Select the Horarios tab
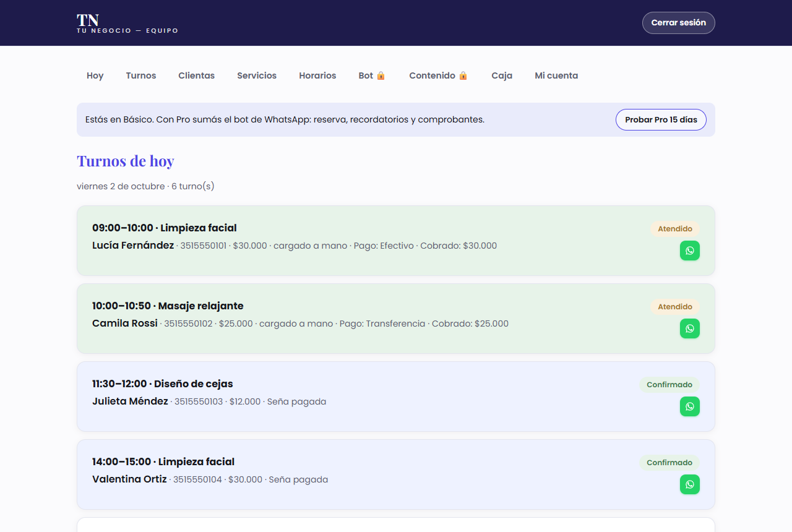The height and width of the screenshot is (532, 792). pos(317,75)
